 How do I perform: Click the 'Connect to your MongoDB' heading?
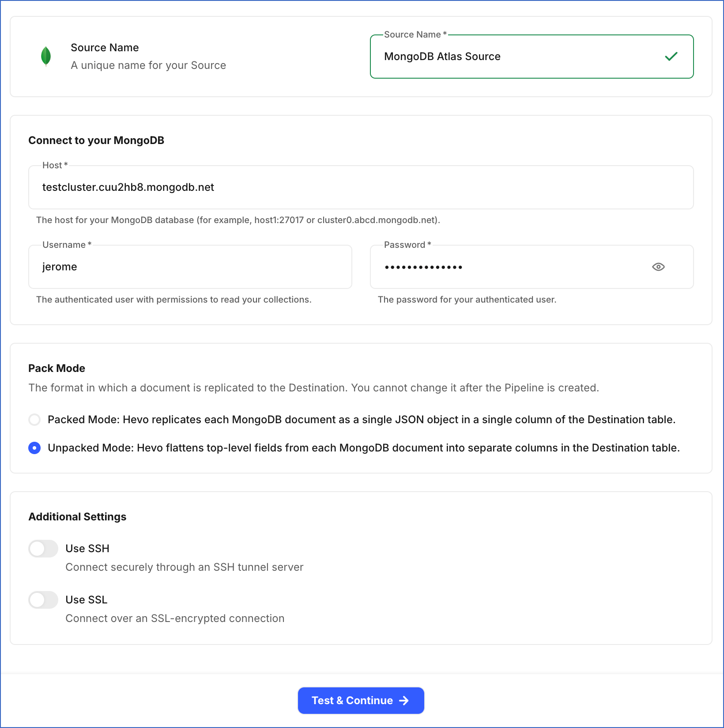click(x=96, y=140)
